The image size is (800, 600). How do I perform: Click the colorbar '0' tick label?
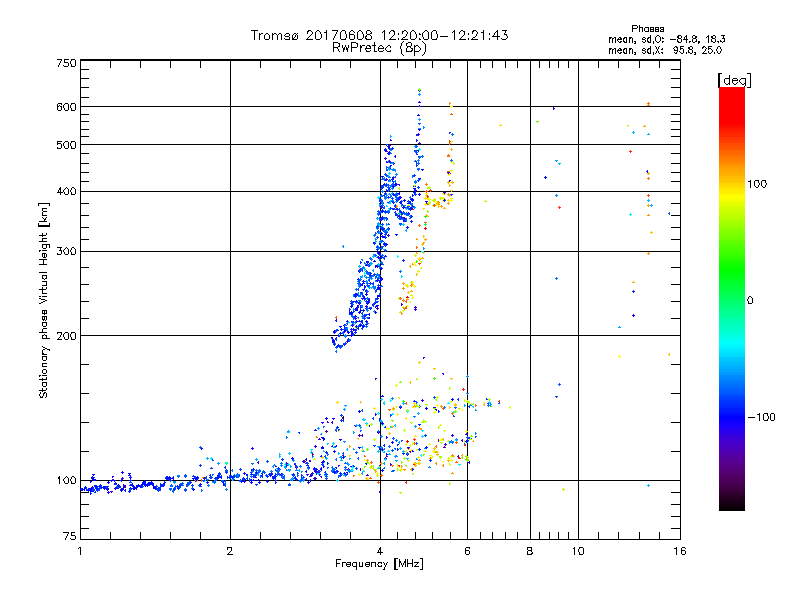pyautogui.click(x=750, y=300)
